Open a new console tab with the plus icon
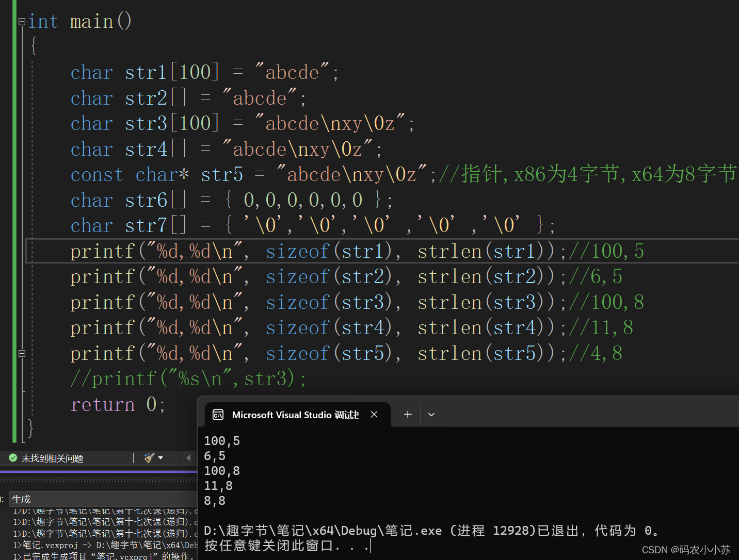Viewport: 739px width, 560px height. pyautogui.click(x=407, y=414)
